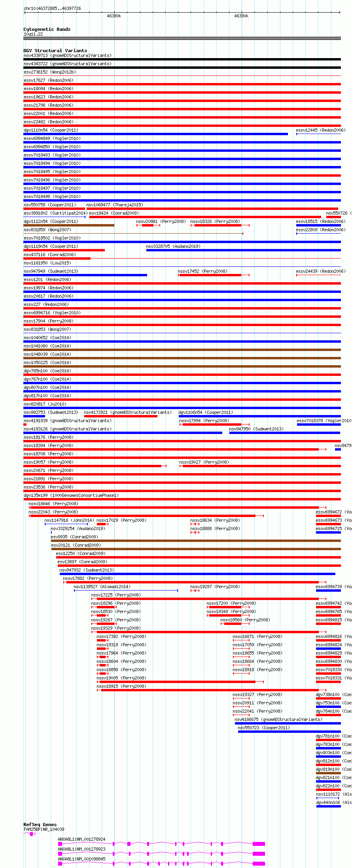The image size is (352, 868).
Task: Click variant label nsv947949 (Sudmant2013)
Action: tap(51, 271)
